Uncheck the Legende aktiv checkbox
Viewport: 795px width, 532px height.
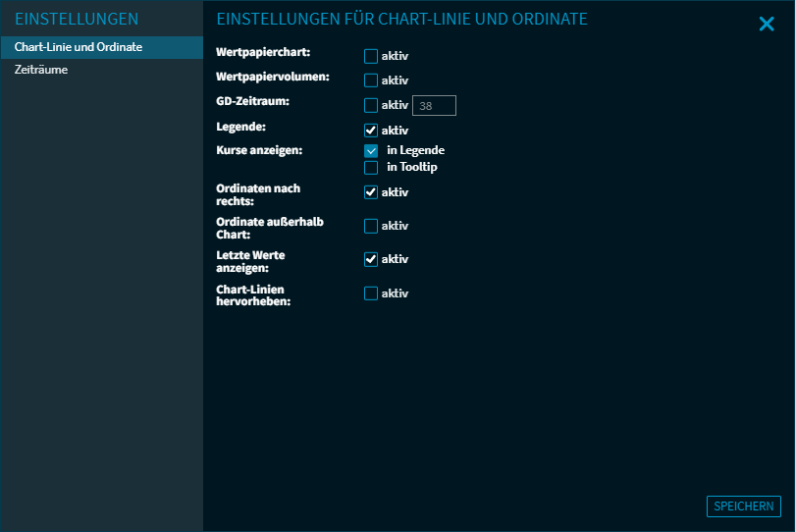(x=371, y=131)
